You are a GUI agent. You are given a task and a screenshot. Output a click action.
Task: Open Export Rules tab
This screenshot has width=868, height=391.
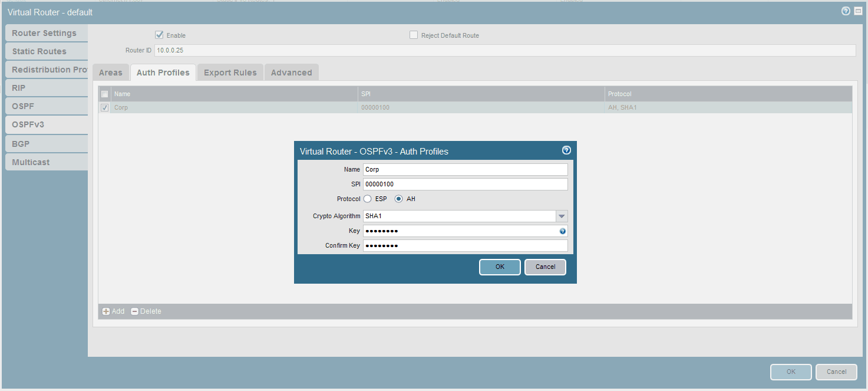[230, 73]
